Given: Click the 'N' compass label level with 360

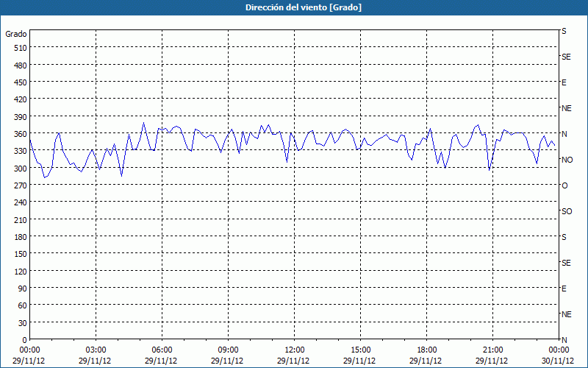Looking at the screenshot, I should click(x=564, y=134).
